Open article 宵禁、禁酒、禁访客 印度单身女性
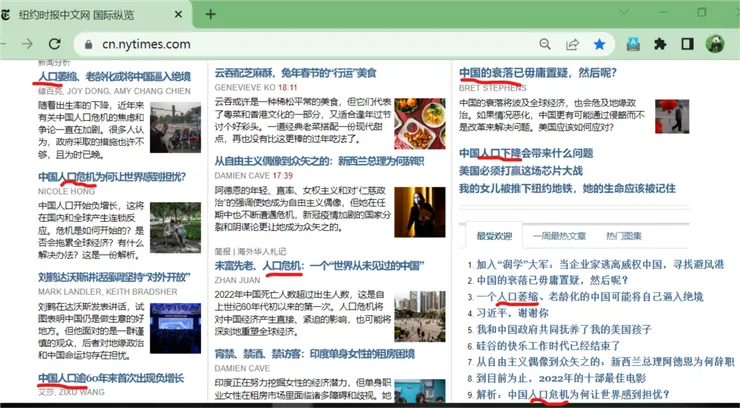 click(315, 354)
